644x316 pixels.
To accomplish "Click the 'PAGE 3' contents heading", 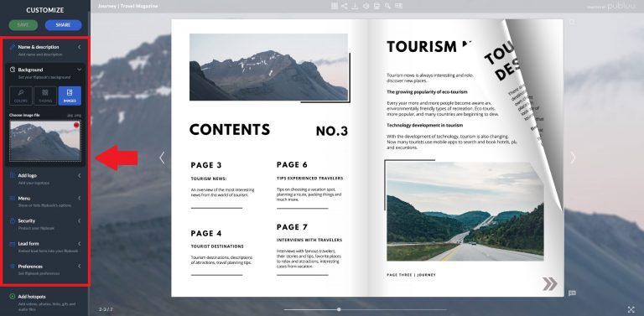I will 206,165.
